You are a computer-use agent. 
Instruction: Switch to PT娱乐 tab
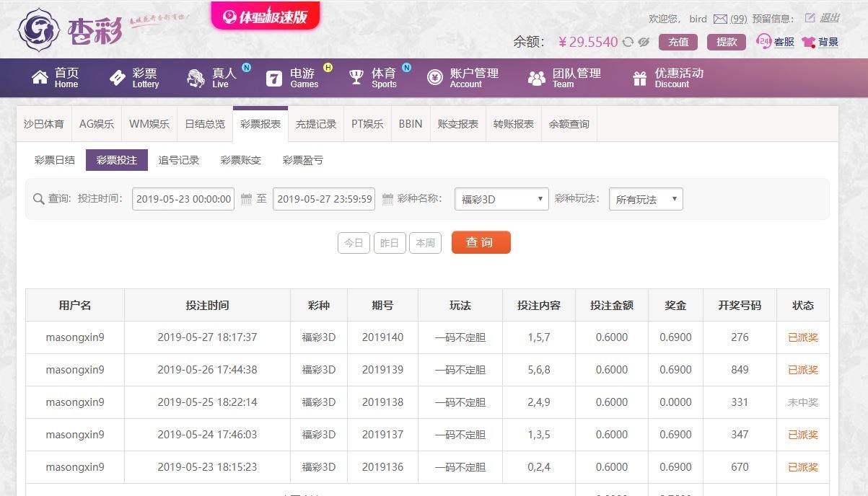click(367, 124)
